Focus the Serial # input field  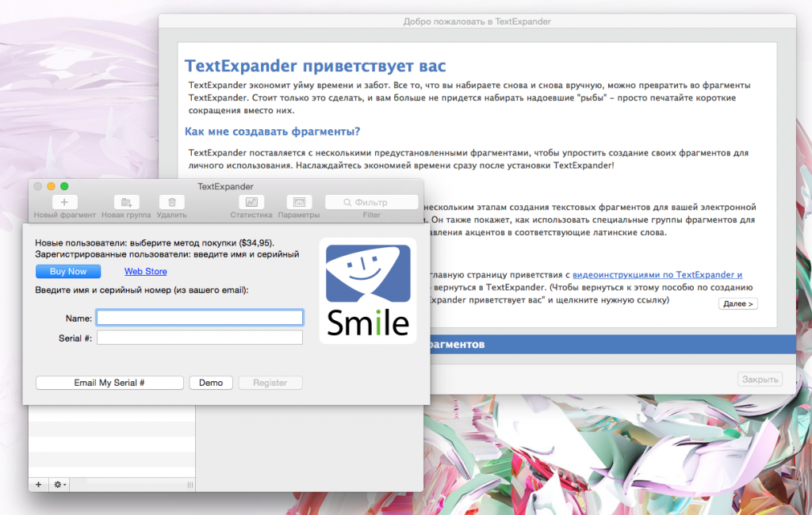click(x=199, y=338)
